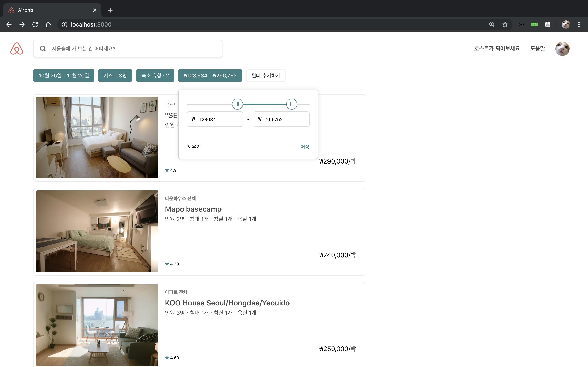The image size is (588, 367).
Task: Open the Chrome three-dot menu
Action: (579, 24)
